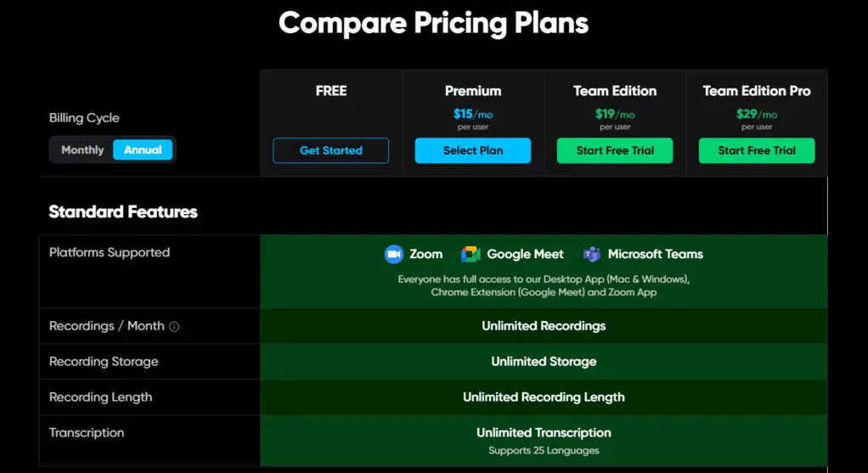Click the Unlimited Storage cell
Image resolution: width=868 pixels, height=473 pixels.
coord(544,361)
